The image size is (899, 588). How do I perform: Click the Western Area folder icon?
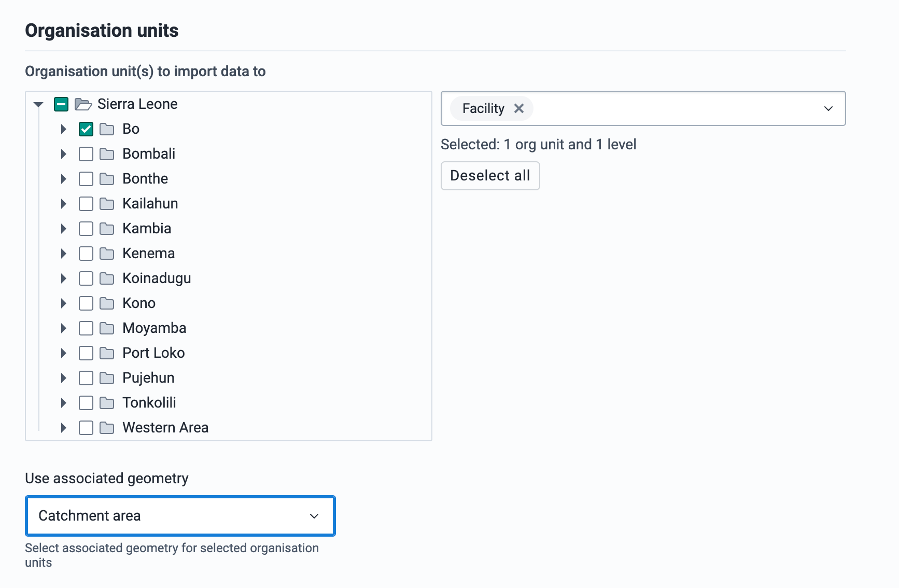[107, 428]
